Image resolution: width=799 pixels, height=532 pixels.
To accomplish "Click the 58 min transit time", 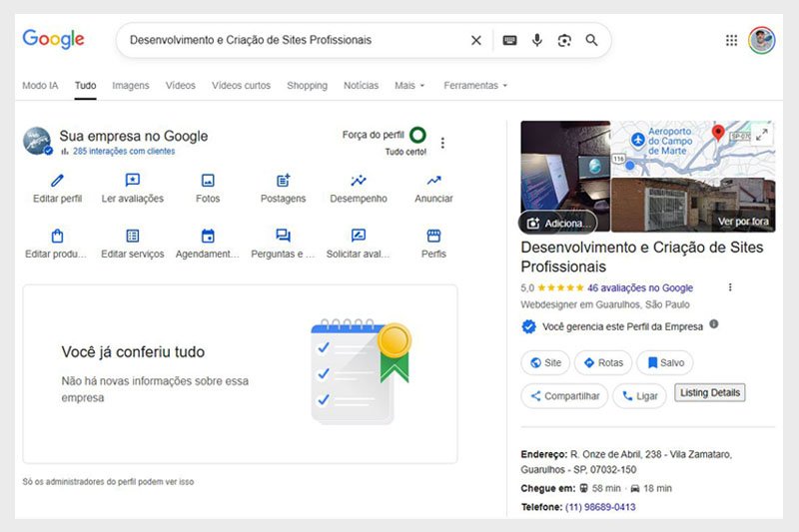I will (606, 489).
